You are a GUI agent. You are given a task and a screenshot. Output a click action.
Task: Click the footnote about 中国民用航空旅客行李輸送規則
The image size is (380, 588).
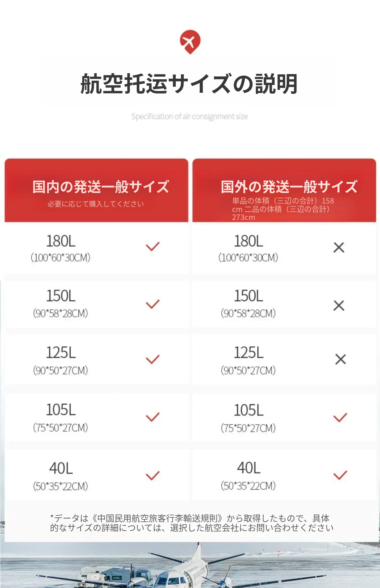tap(192, 523)
